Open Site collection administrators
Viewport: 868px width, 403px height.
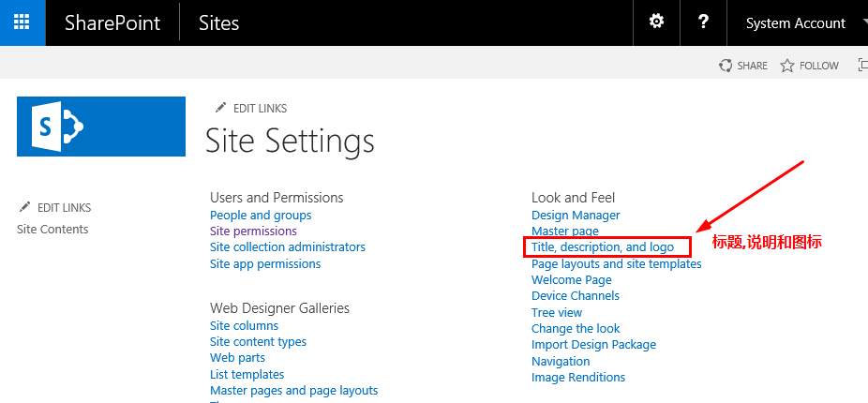click(x=288, y=246)
